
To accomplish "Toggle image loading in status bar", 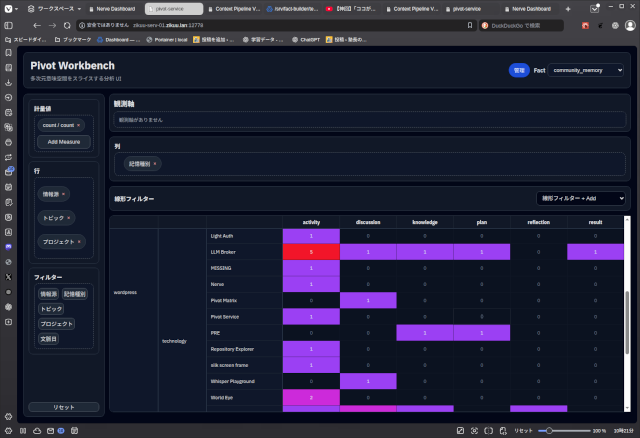I will (460, 431).
